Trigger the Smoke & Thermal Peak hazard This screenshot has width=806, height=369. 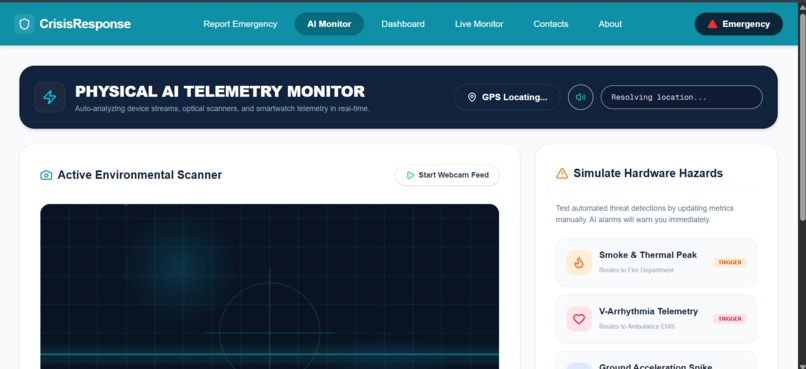(x=729, y=263)
